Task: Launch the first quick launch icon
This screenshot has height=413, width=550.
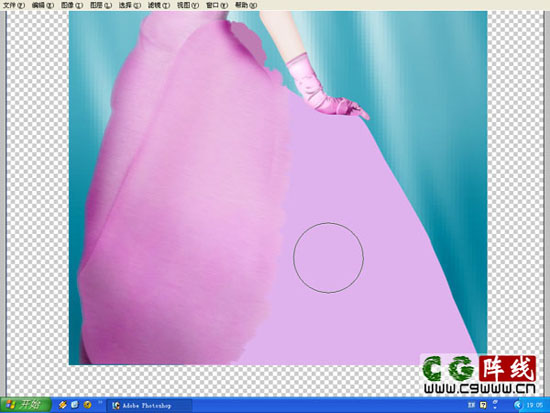Action: click(62, 405)
